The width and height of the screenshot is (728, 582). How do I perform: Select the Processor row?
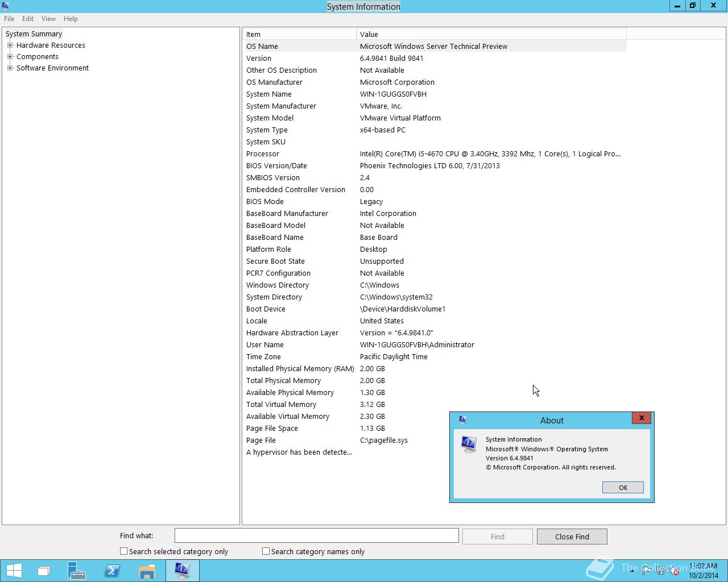435,154
